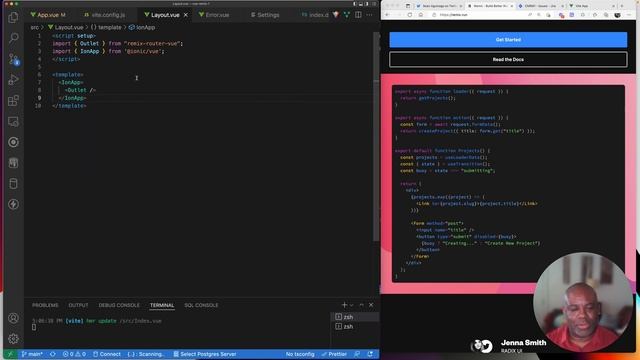This screenshot has height=360, width=640.
Task: Select the first zsh terminal
Action: [x=354, y=317]
